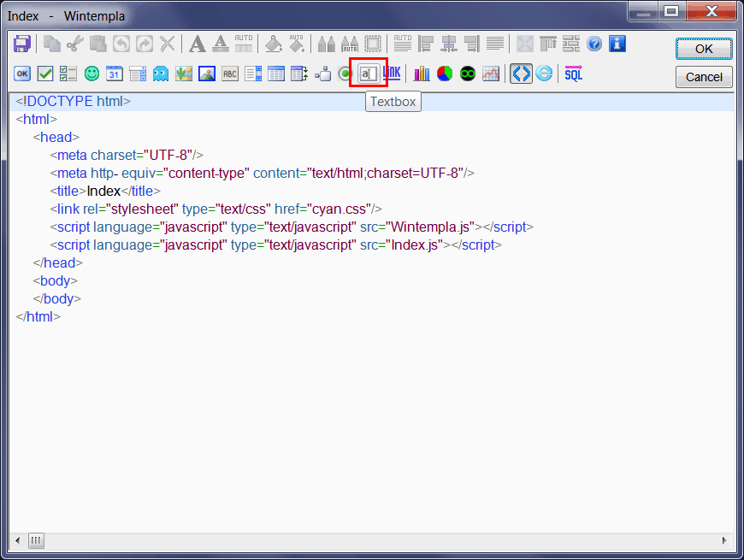This screenshot has height=560, width=744.
Task: Click the twin pencils line color icon
Action: [326, 44]
